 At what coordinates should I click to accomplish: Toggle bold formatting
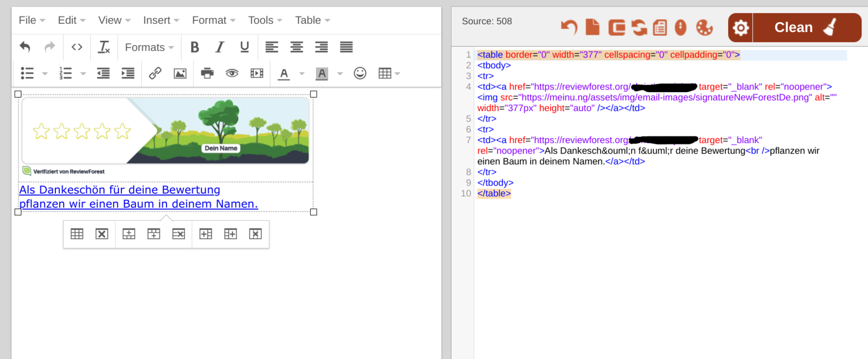pos(195,47)
